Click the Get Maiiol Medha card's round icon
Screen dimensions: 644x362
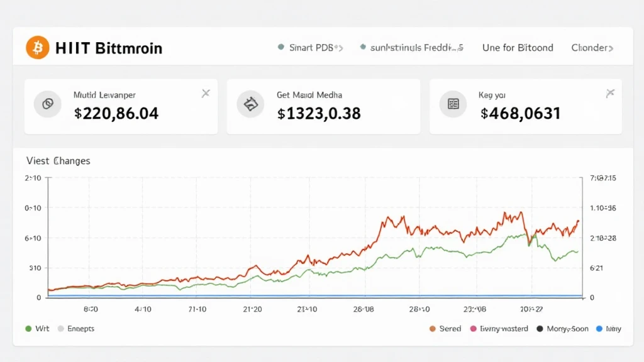(250, 104)
